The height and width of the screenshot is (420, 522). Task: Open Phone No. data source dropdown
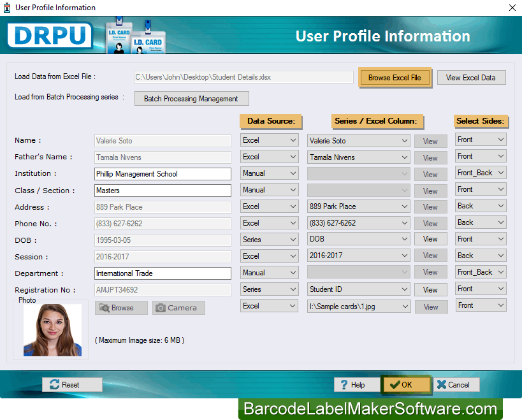(x=270, y=223)
